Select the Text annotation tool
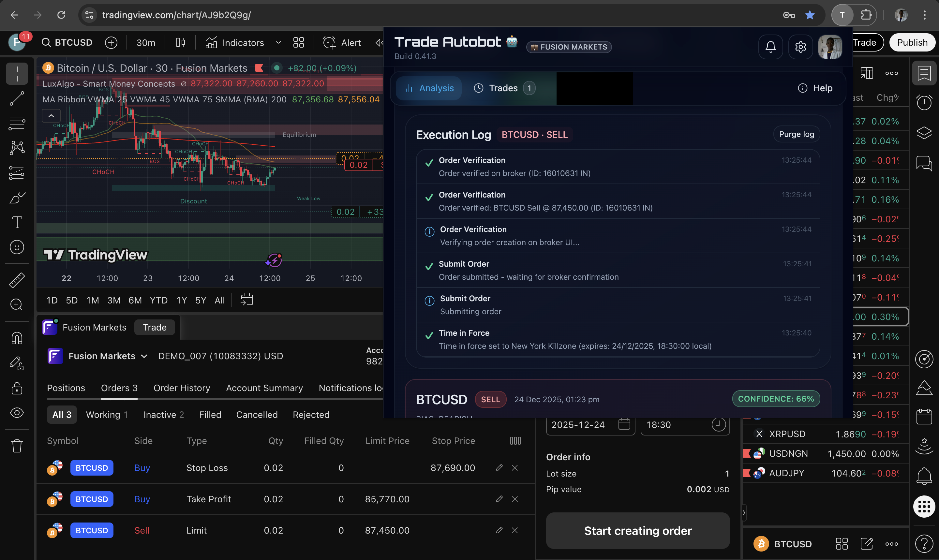The height and width of the screenshot is (560, 939). point(17,222)
